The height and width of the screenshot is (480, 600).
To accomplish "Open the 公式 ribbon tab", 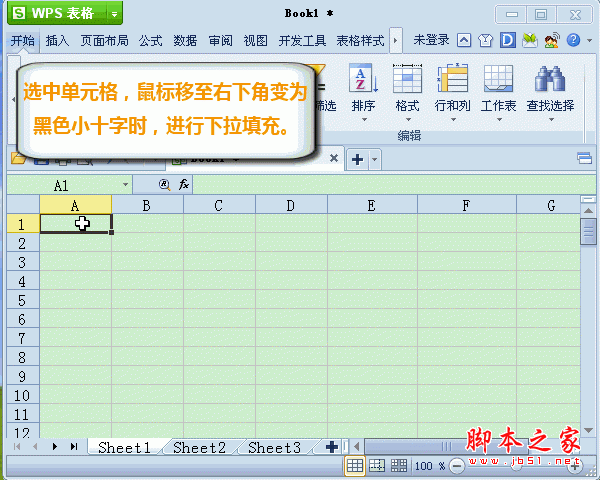I will click(150, 40).
